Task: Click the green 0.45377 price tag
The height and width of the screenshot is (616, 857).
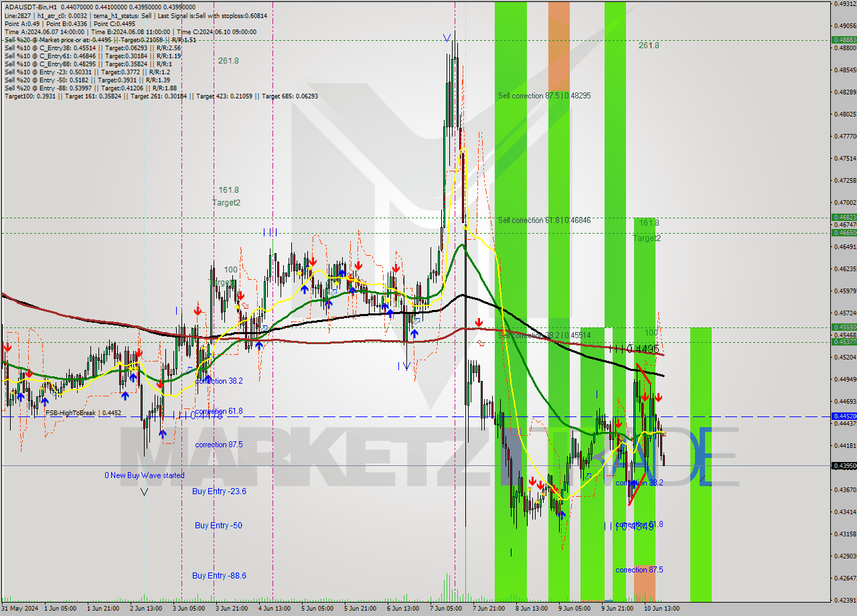Action: [844, 341]
